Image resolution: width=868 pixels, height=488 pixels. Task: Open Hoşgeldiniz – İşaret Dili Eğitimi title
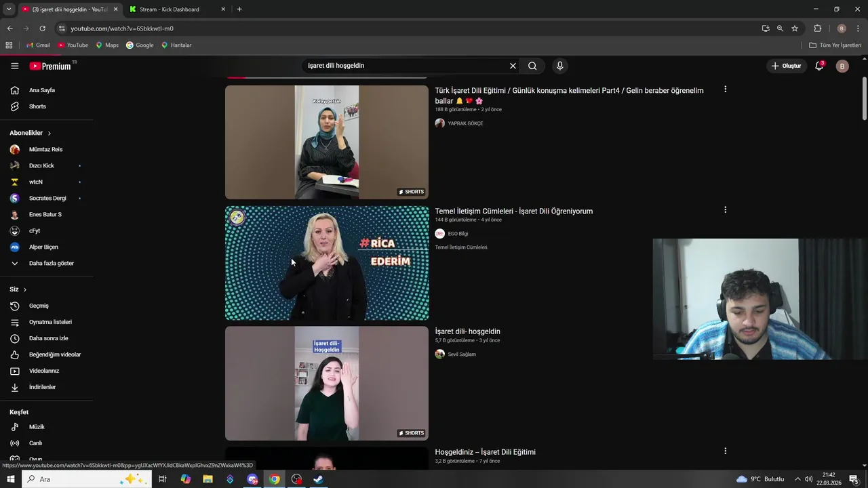pos(486,452)
